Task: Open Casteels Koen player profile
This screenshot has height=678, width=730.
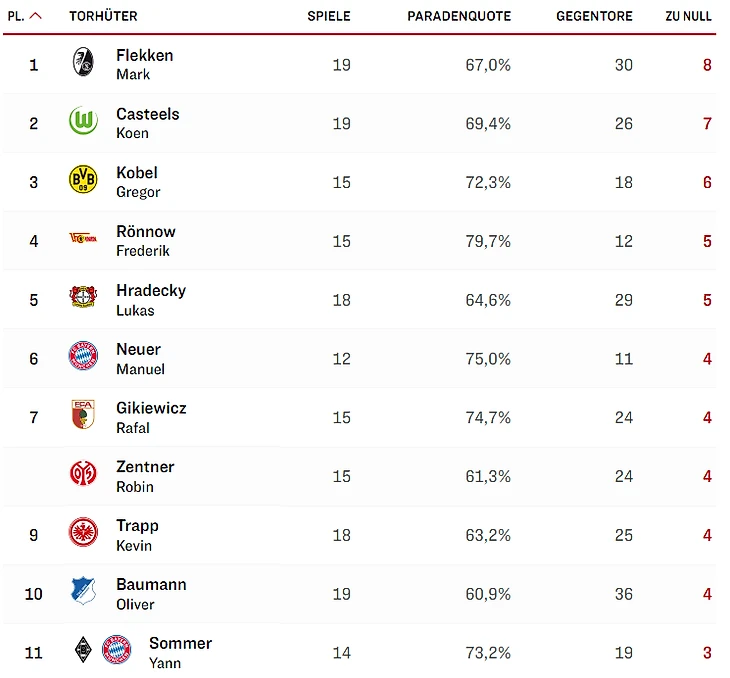Action: 147,123
